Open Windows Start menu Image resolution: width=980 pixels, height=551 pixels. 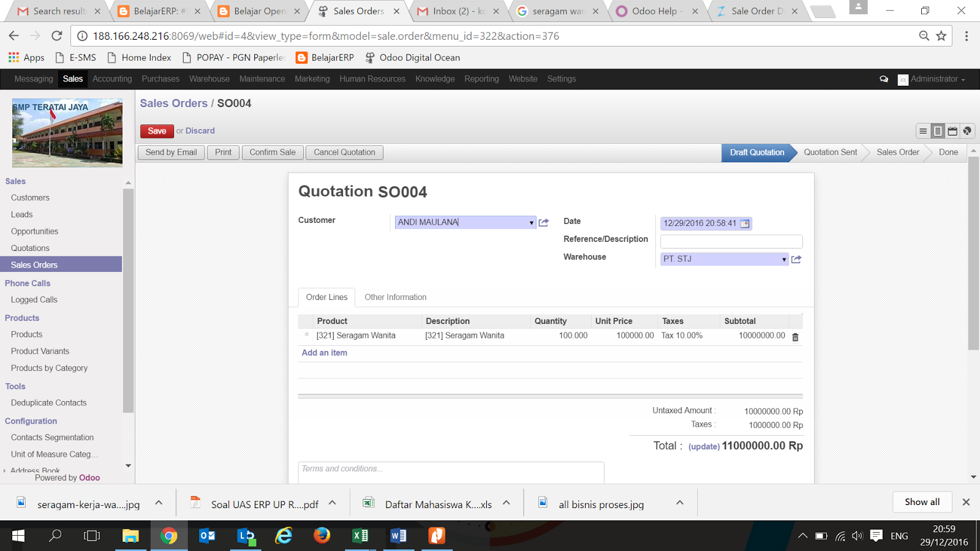(18, 536)
